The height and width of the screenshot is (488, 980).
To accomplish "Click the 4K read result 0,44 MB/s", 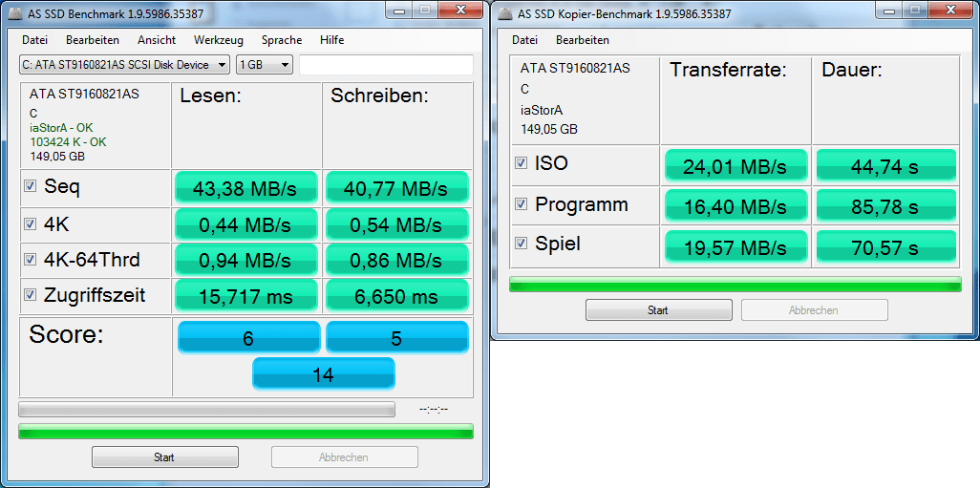I will 246,225.
